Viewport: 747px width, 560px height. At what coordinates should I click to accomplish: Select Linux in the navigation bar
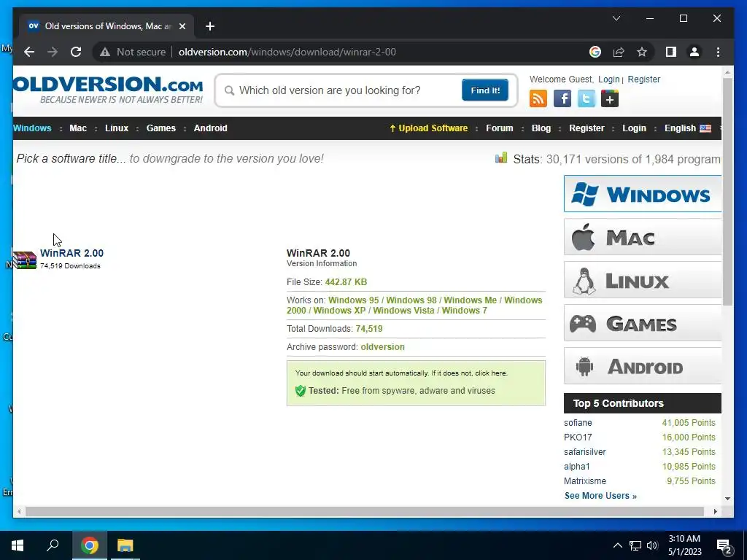(x=117, y=128)
